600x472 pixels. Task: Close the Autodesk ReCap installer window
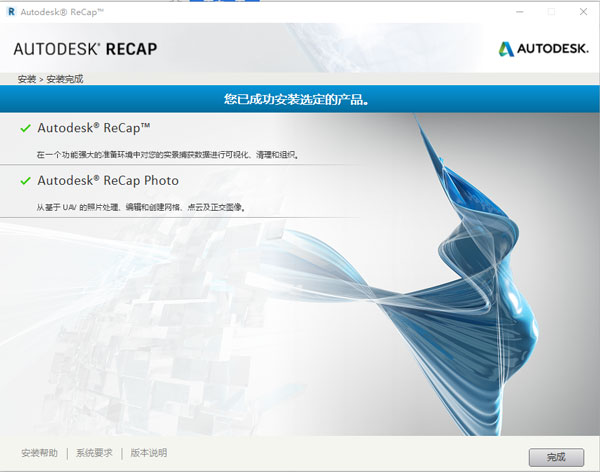coord(581,10)
